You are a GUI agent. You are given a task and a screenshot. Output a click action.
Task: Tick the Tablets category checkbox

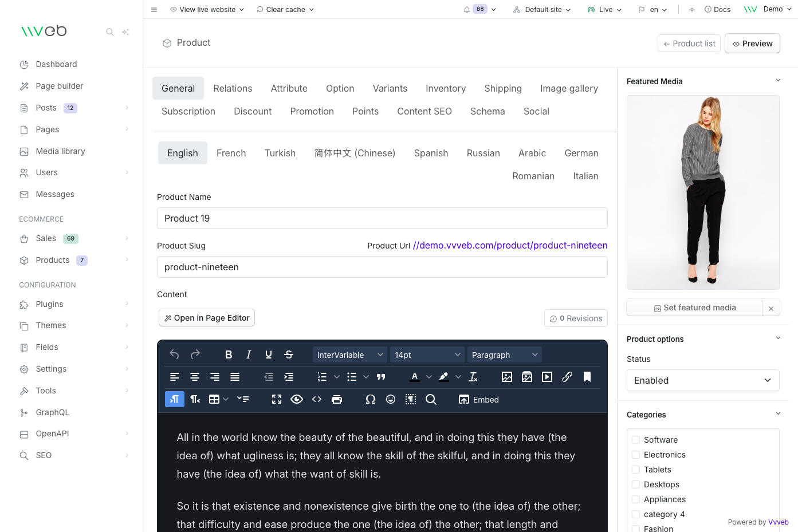click(636, 470)
